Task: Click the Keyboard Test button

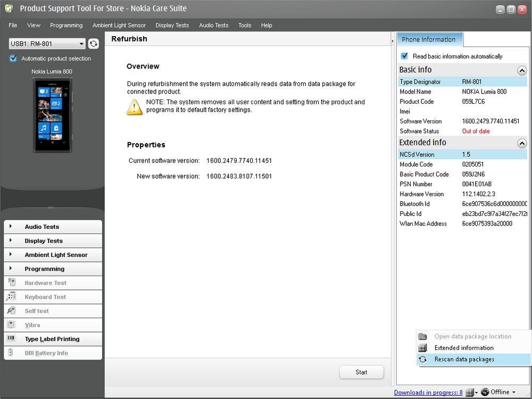Action: pos(53,297)
